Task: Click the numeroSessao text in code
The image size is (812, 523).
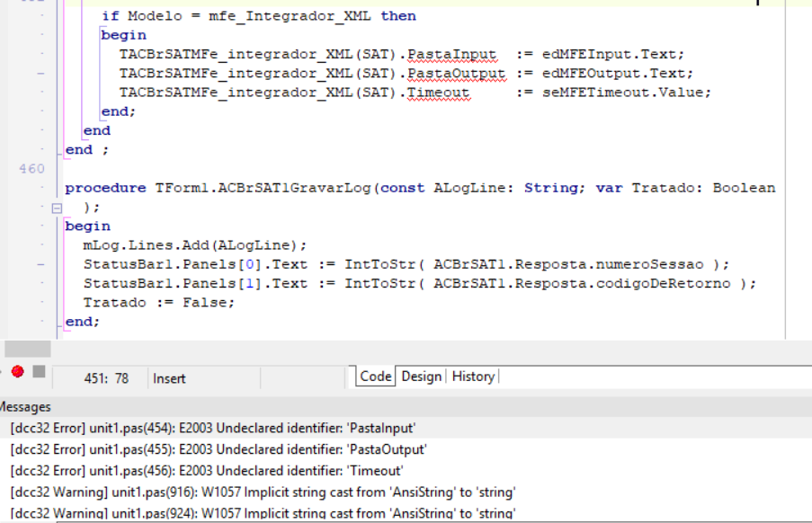Action: coord(649,264)
